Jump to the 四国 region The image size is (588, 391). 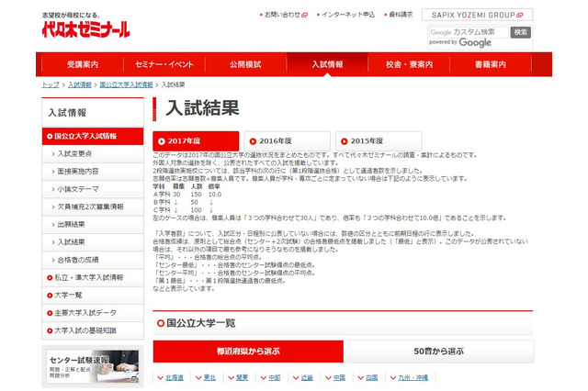click(371, 377)
